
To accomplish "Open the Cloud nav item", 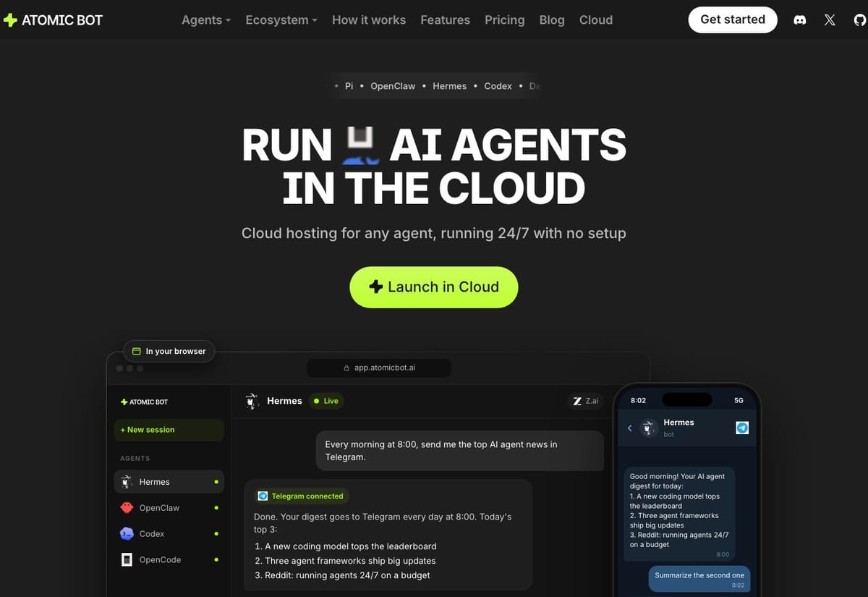I will 596,20.
